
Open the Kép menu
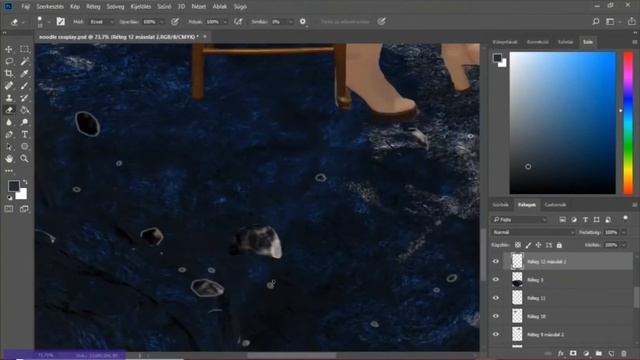tap(75, 7)
